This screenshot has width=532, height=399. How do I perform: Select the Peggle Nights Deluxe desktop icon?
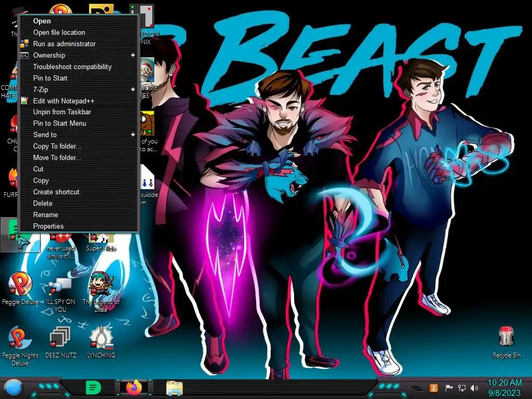pos(20,346)
